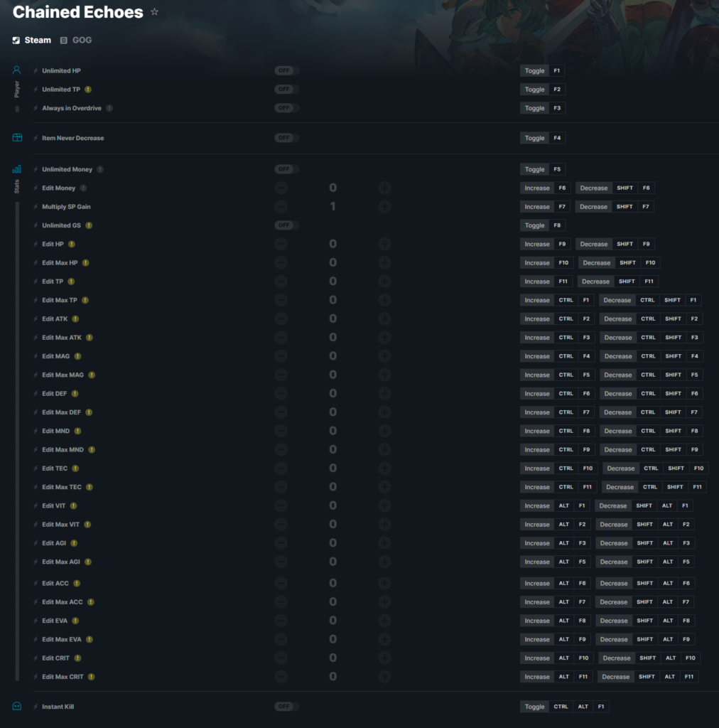Show warning icon next to Edit HP
This screenshot has height=728, width=719.
[72, 244]
